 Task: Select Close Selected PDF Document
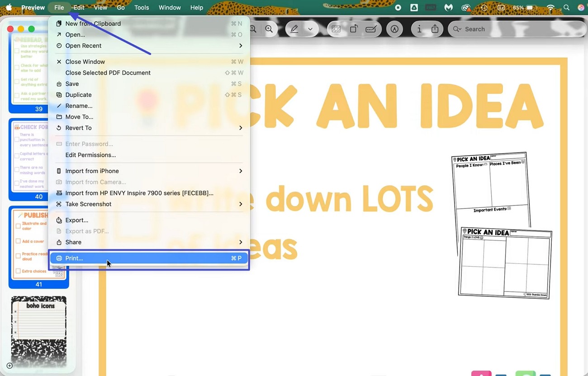(149, 73)
